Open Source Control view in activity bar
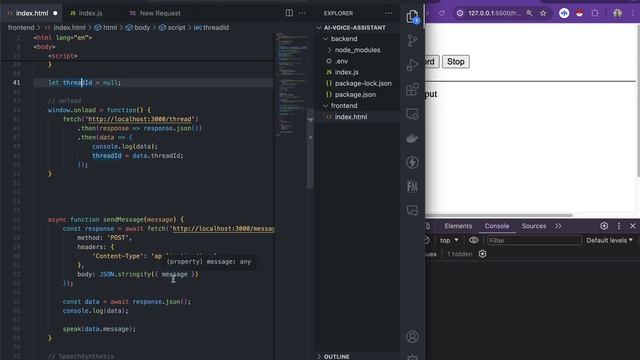Viewport: 640px width, 360px height. click(412, 40)
